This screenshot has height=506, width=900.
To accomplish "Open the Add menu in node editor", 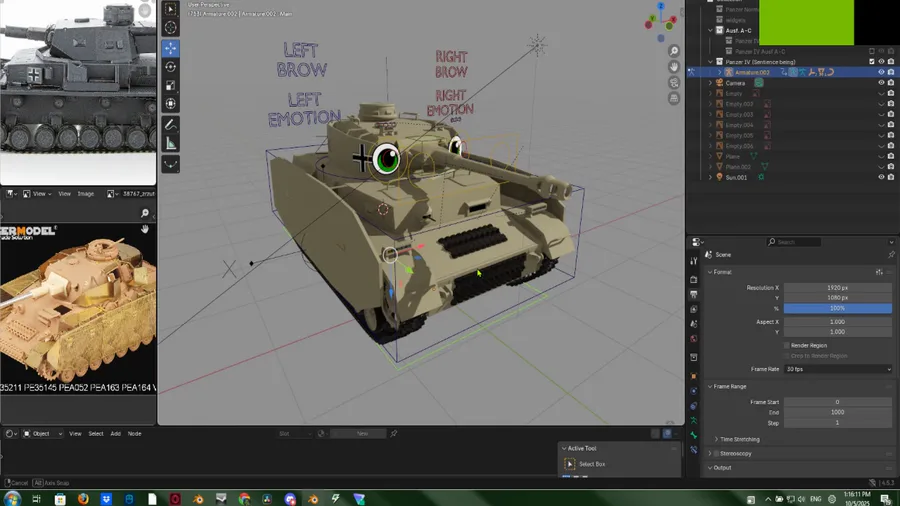I will tap(115, 434).
